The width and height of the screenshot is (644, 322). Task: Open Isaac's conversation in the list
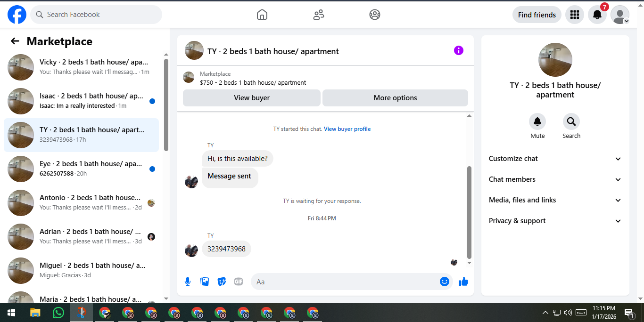point(81,101)
